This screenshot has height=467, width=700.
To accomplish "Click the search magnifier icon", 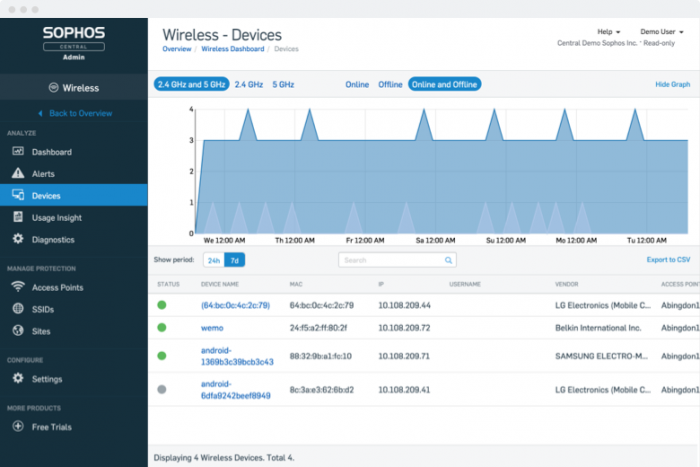I will 449,260.
